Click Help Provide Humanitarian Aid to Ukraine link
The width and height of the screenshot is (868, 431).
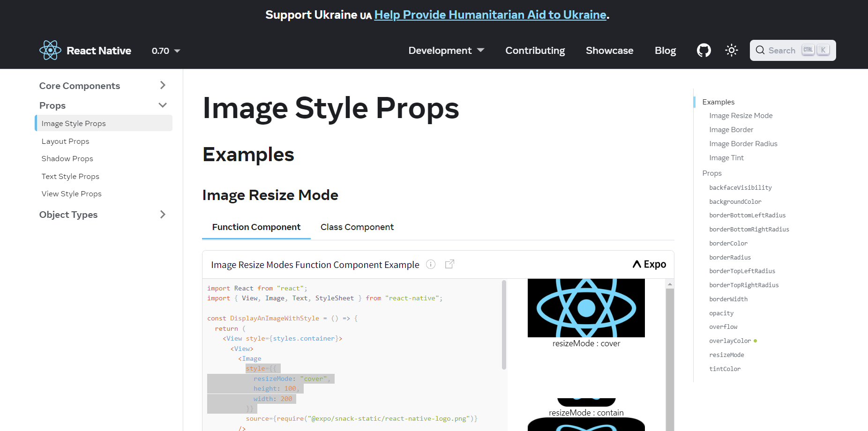490,15
